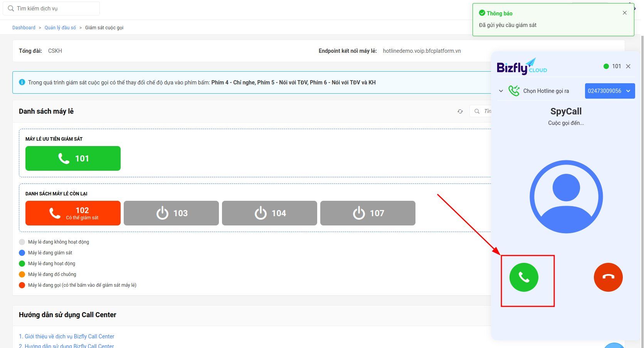
Task: Open hotline number 02473009056 dropdown
Action: (x=609, y=91)
